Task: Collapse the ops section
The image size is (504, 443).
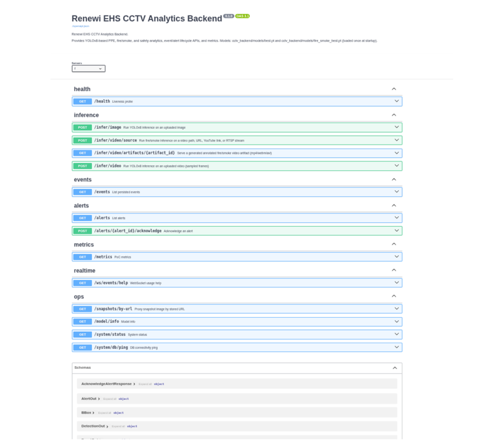Action: point(394,296)
